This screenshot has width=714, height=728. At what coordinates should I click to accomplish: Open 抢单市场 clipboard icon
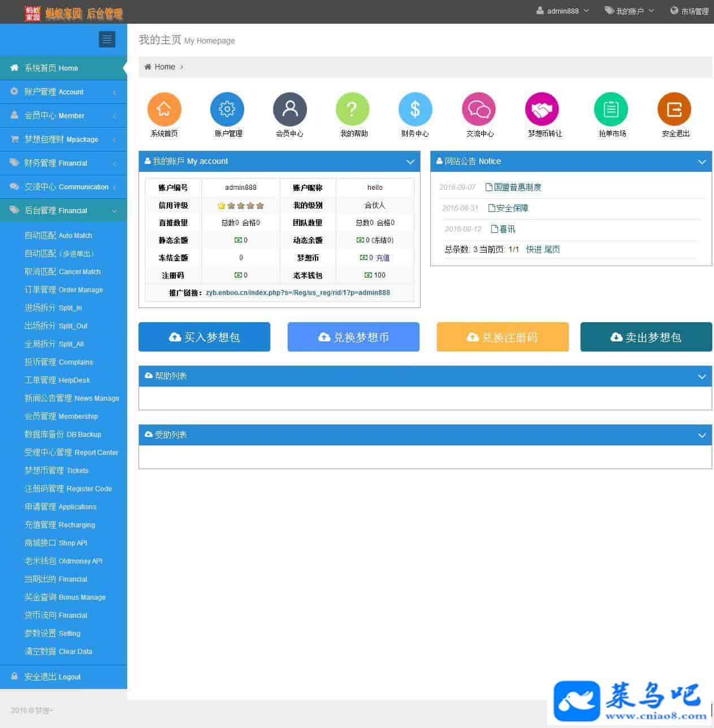pyautogui.click(x=611, y=110)
